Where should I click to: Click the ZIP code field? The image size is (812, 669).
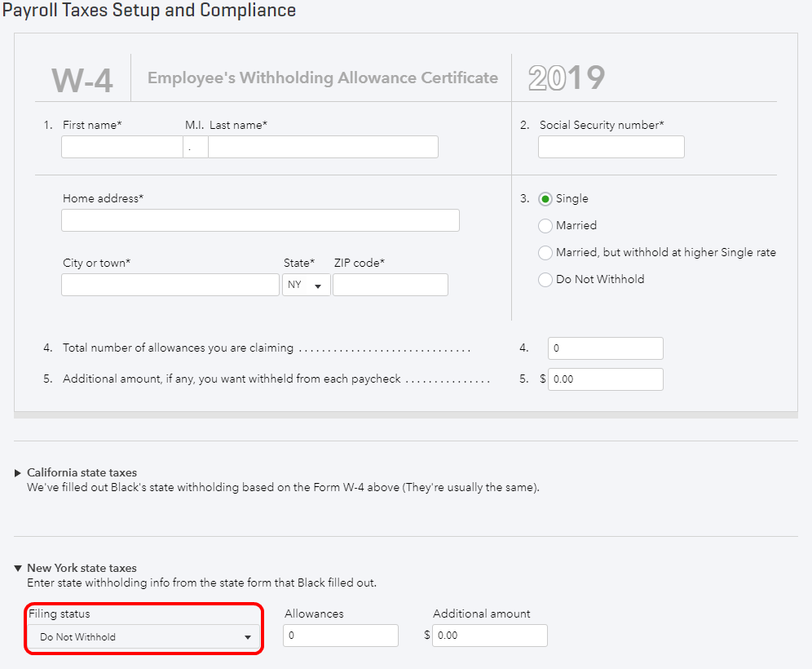tap(390, 285)
